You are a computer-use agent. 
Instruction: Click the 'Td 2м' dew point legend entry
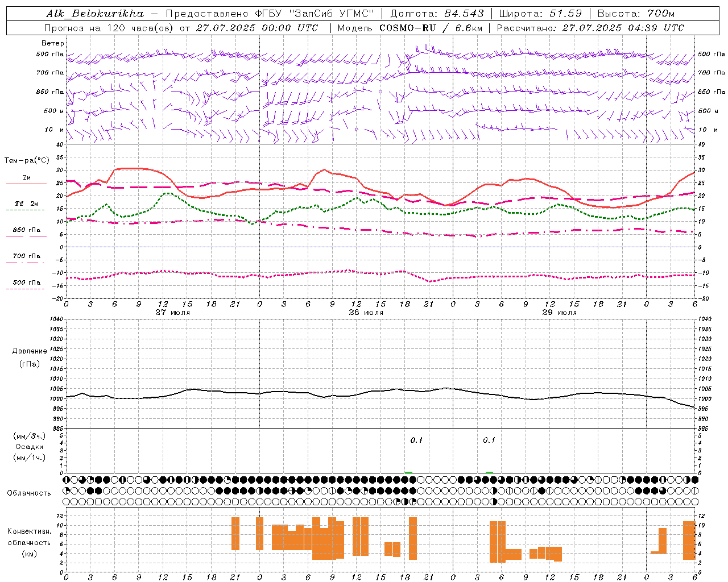(x=27, y=203)
